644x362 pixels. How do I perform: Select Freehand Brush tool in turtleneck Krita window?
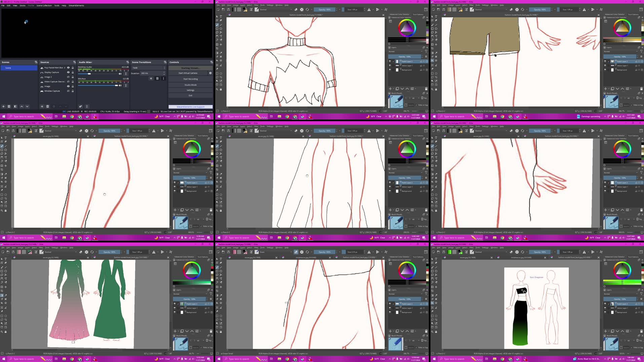(x=217, y=25)
